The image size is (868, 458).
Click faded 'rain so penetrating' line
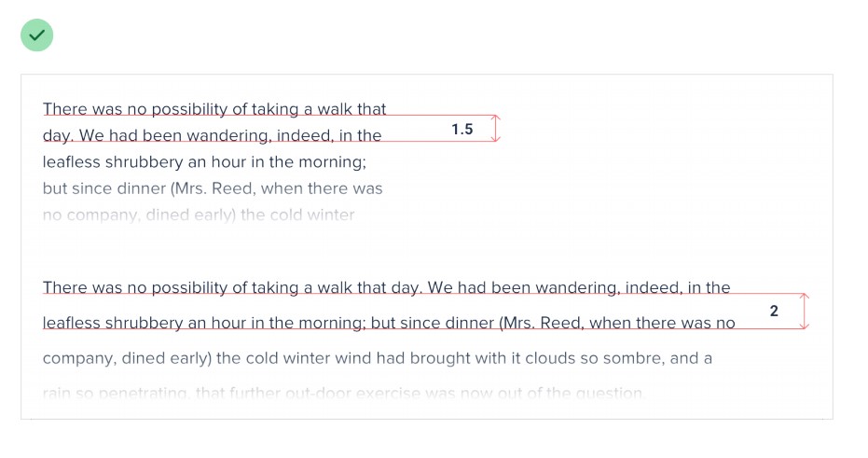click(344, 394)
